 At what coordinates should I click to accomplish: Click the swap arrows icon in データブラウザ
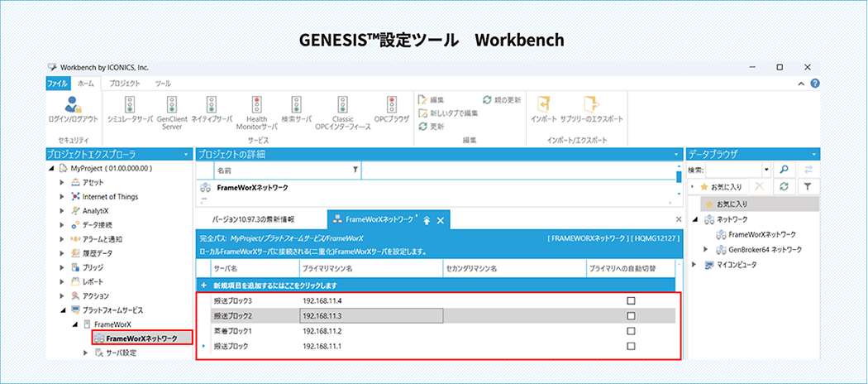[x=808, y=169]
